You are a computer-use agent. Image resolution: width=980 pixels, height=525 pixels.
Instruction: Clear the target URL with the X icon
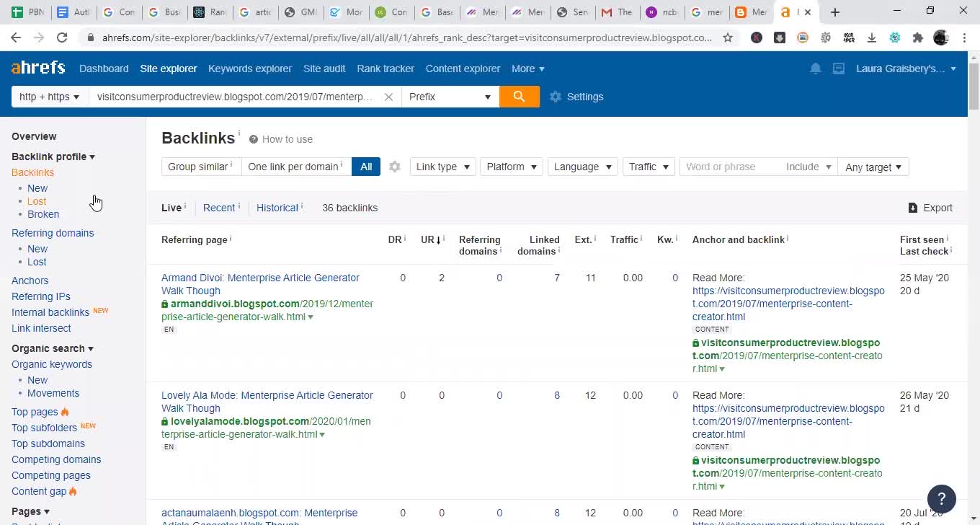tap(388, 97)
